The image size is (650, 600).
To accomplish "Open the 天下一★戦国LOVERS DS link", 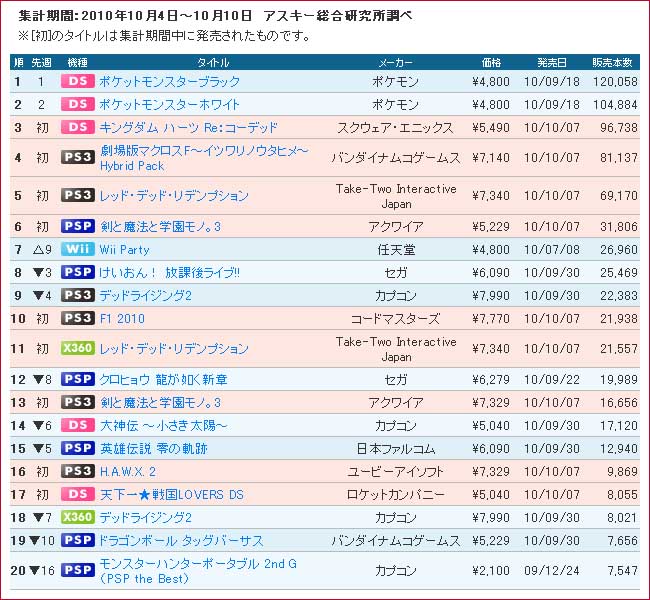I will tap(172, 494).
